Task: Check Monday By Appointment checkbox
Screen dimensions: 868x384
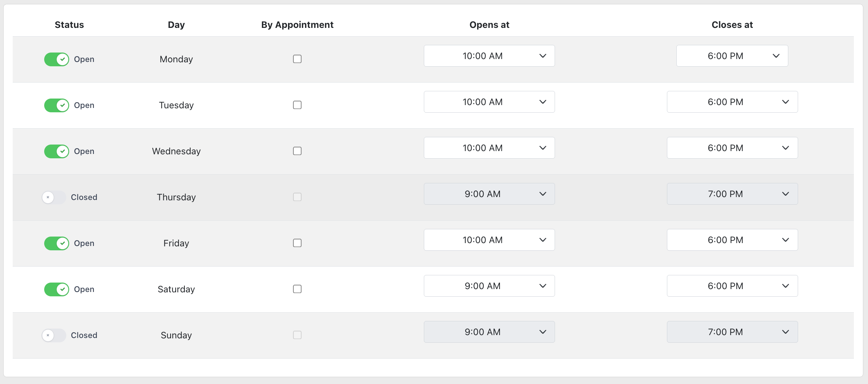Action: point(297,59)
